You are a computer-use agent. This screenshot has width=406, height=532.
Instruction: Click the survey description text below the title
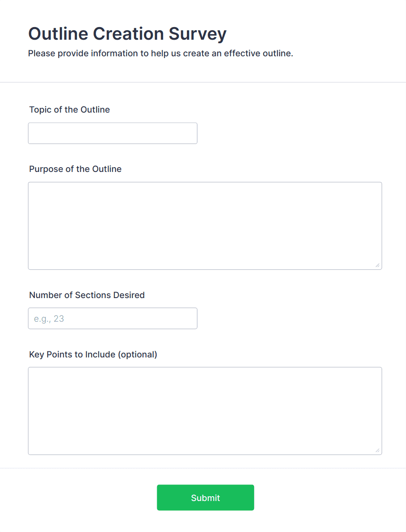pyautogui.click(x=161, y=53)
